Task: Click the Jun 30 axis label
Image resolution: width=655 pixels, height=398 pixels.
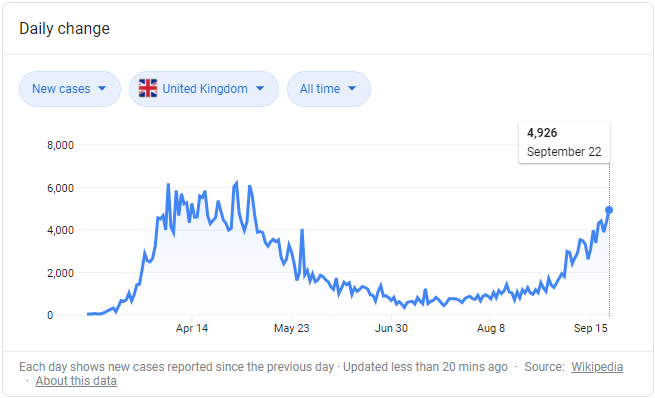Action: (x=391, y=328)
